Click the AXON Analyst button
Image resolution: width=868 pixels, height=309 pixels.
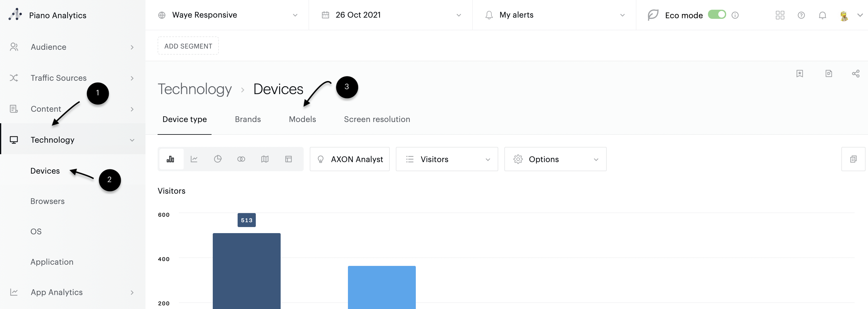click(349, 159)
